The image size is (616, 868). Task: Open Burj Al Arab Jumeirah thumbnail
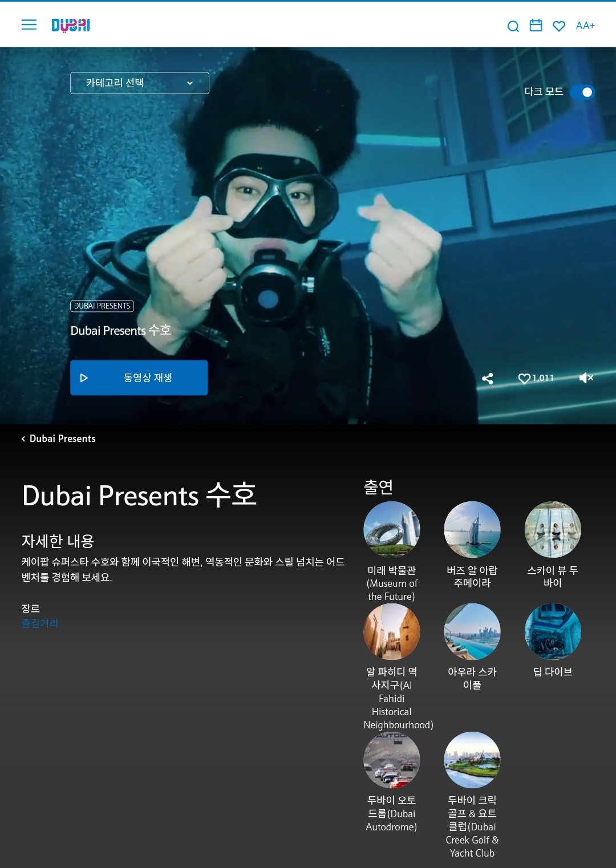point(472,529)
